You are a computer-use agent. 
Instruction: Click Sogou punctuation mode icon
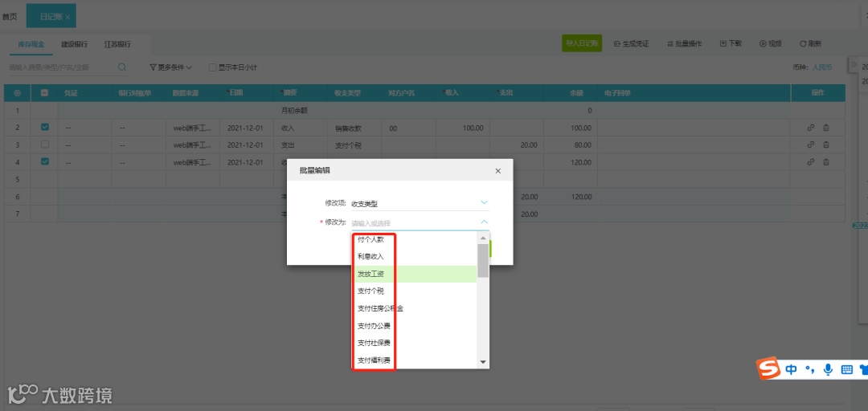810,370
